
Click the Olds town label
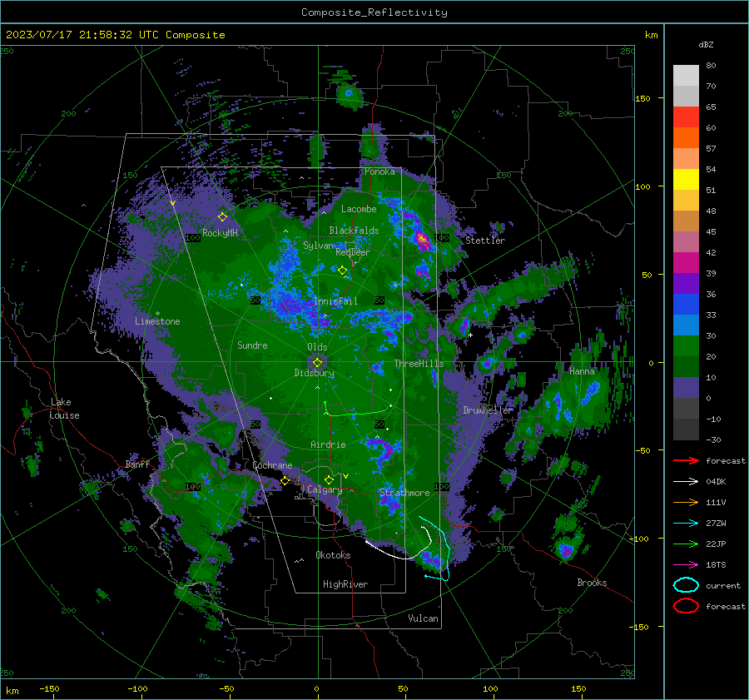click(x=317, y=347)
